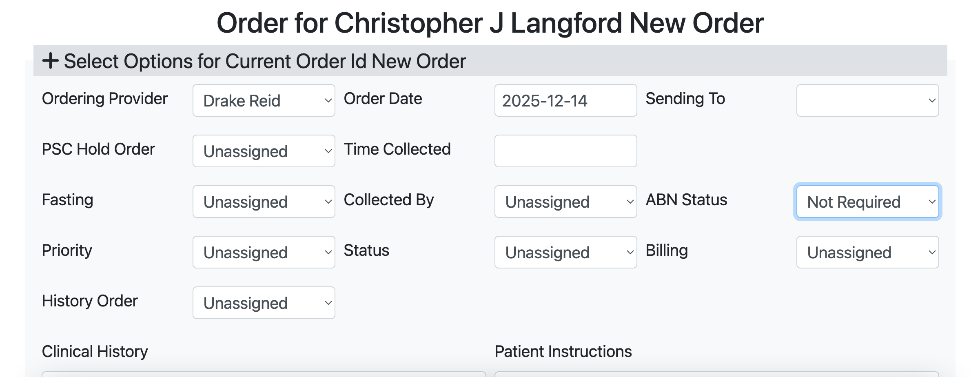This screenshot has width=980, height=377.
Task: Open the PSC Hold Order dropdown
Action: click(263, 151)
